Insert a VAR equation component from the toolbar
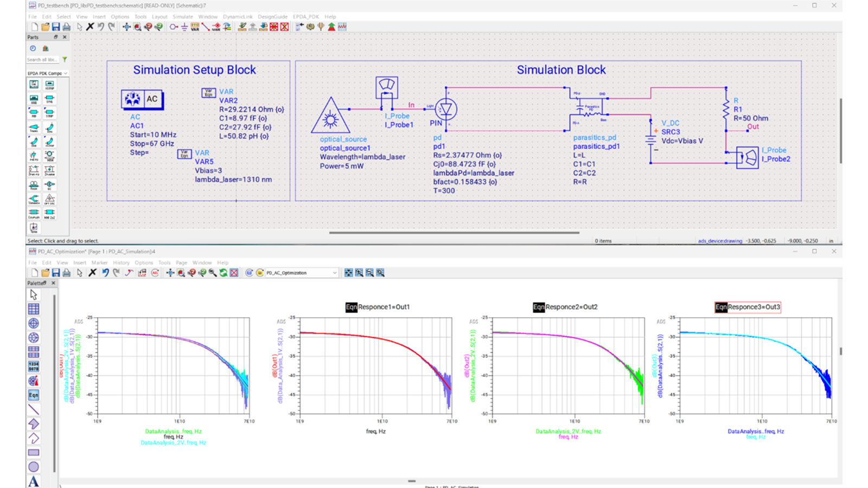The height and width of the screenshot is (488, 868). click(194, 27)
